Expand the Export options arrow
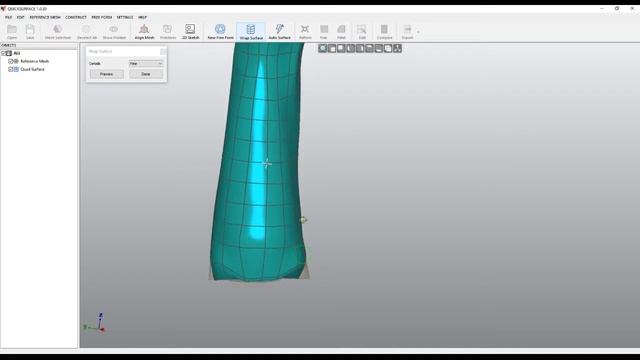This screenshot has width=640, height=360. [x=418, y=32]
